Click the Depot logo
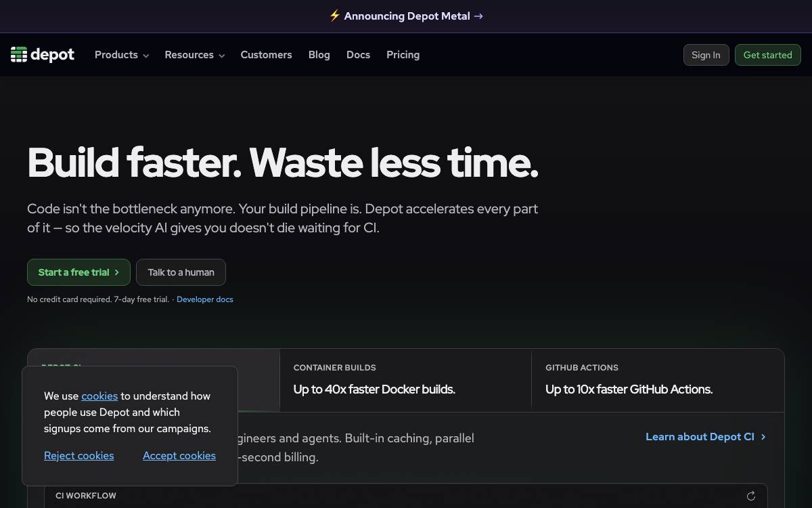 pyautogui.click(x=43, y=55)
